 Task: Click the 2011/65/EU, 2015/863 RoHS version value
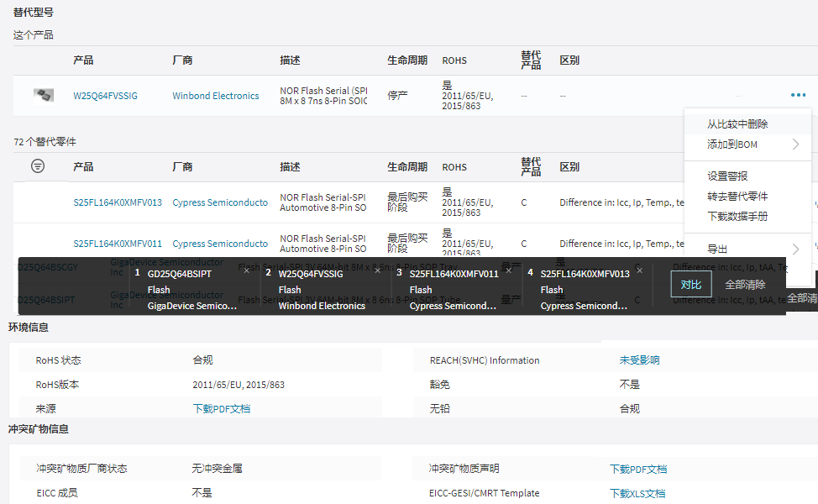[x=239, y=385]
